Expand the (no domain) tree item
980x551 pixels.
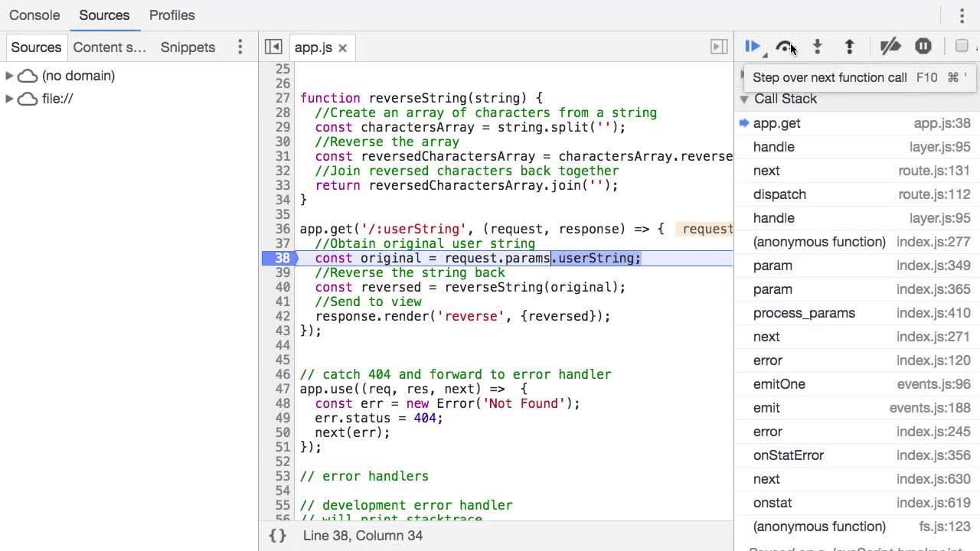coord(9,75)
